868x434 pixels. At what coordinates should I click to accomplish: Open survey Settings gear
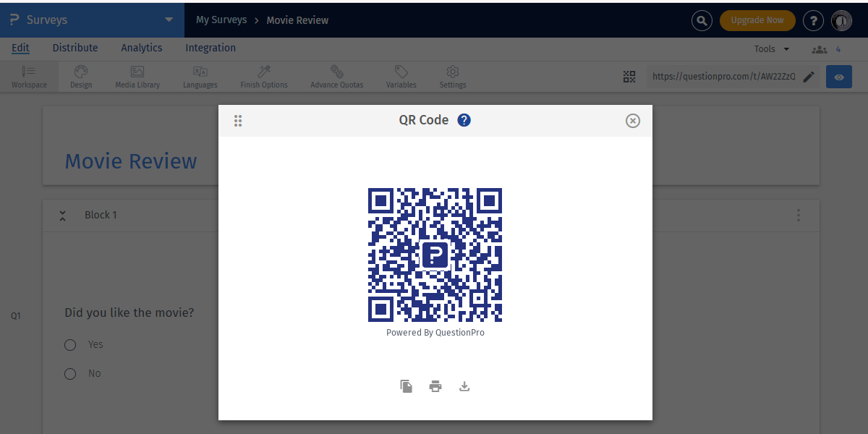point(453,77)
